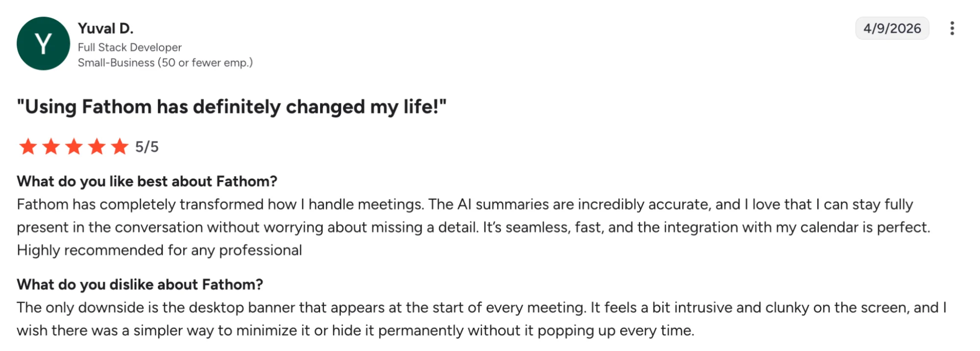Select the fifth rating star
The width and height of the screenshot is (980, 351).
point(120,146)
